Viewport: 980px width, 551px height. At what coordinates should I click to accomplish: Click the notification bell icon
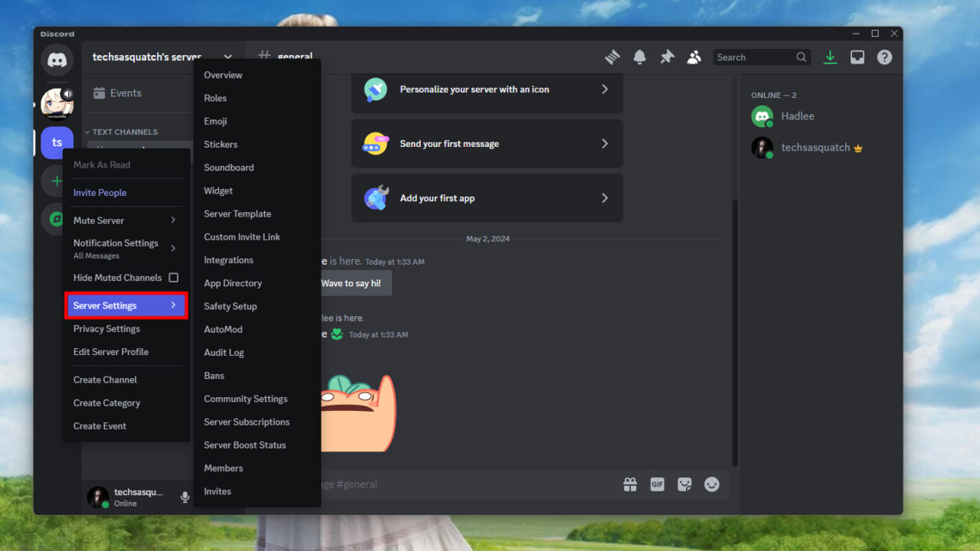(x=639, y=57)
